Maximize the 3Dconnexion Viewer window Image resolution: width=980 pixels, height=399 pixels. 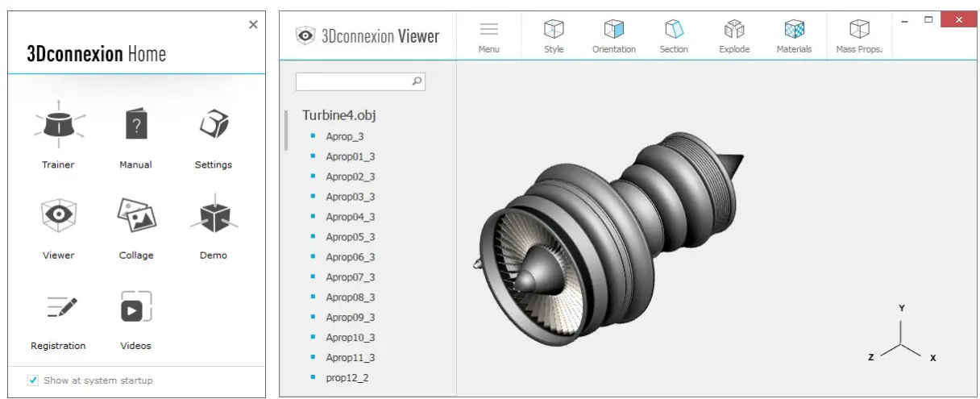coord(928,19)
